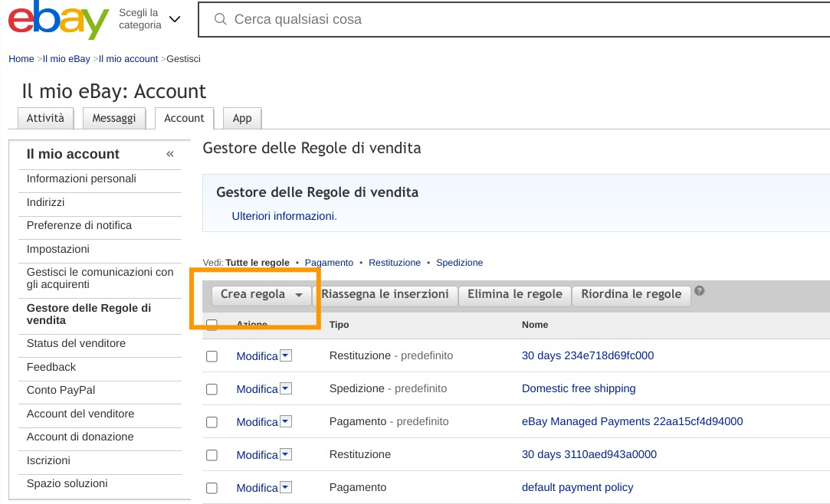This screenshot has height=504, width=830.
Task: Click Modifica for default payment policy
Action: 258,488
